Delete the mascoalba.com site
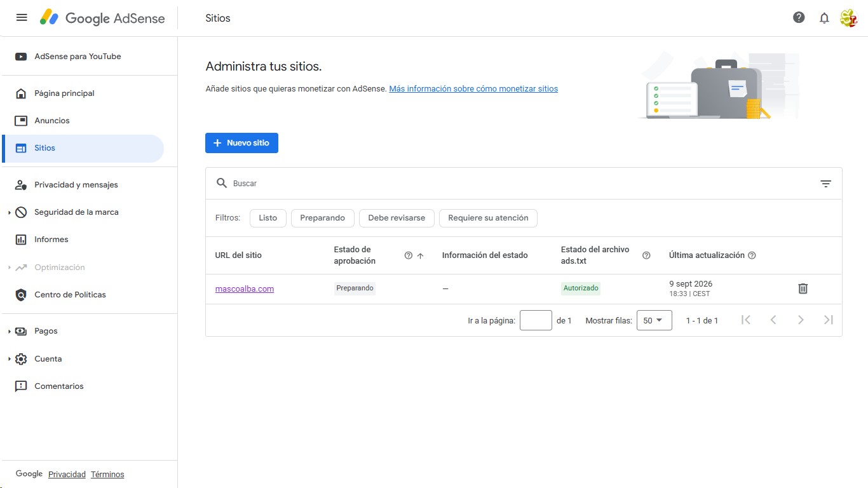868x488 pixels. click(803, 288)
